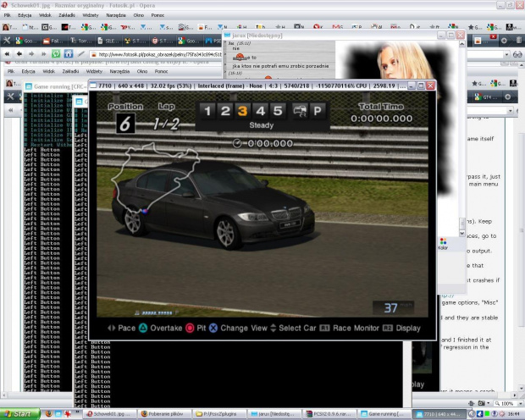The height and width of the screenshot is (420, 525).
Task: Switch to the SLE... tab
Action: coord(108,41)
